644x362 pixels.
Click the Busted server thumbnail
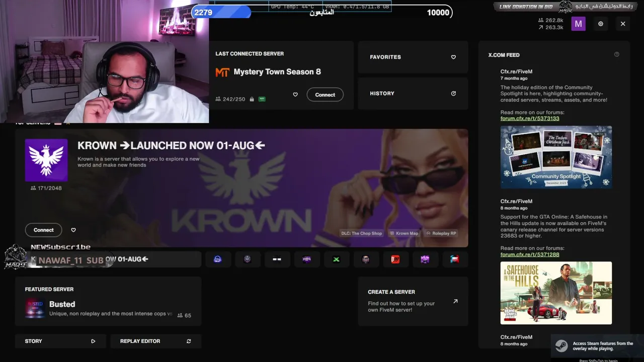[35, 308]
